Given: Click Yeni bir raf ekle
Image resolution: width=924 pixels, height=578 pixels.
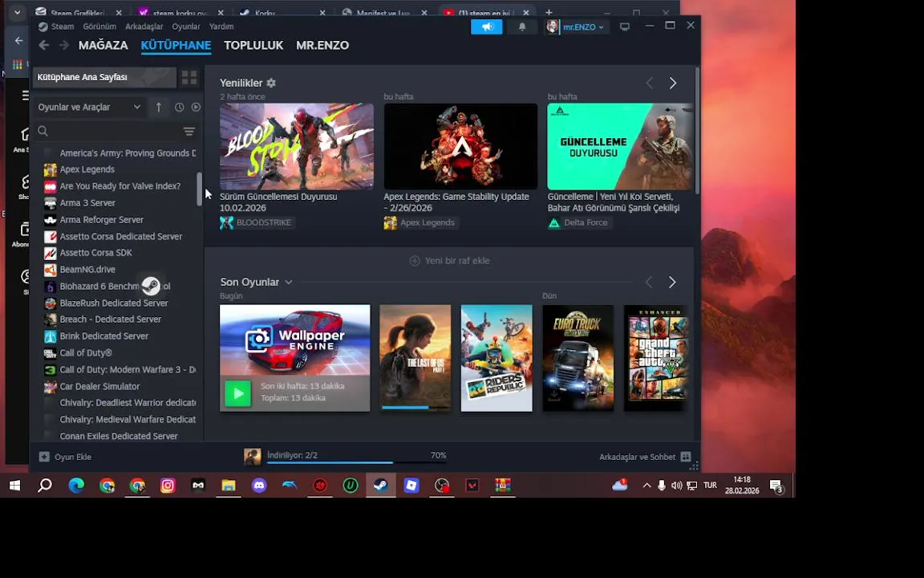Looking at the screenshot, I should (x=450, y=261).
